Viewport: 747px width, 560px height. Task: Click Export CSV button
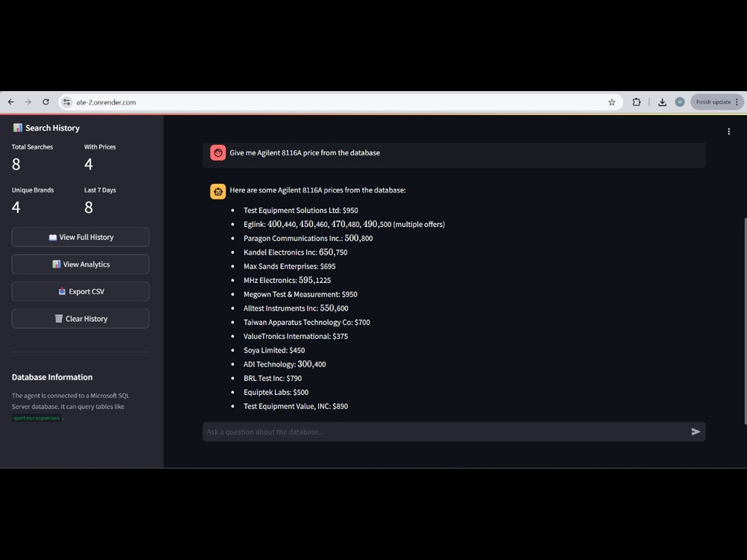[81, 291]
